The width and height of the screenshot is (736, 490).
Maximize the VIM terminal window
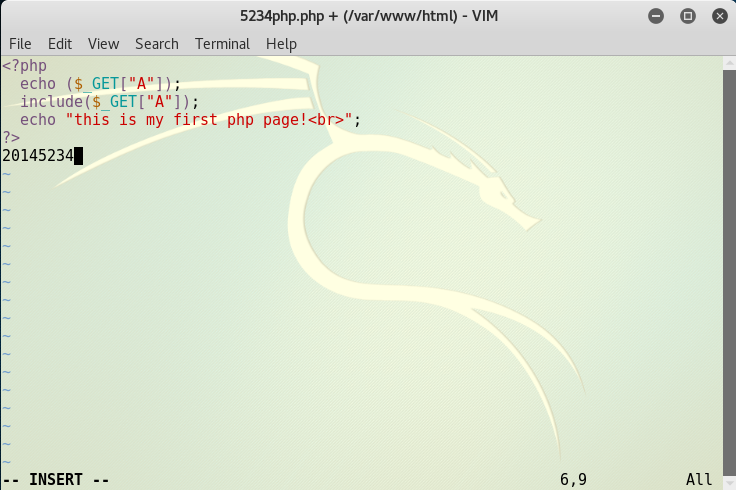pos(688,16)
